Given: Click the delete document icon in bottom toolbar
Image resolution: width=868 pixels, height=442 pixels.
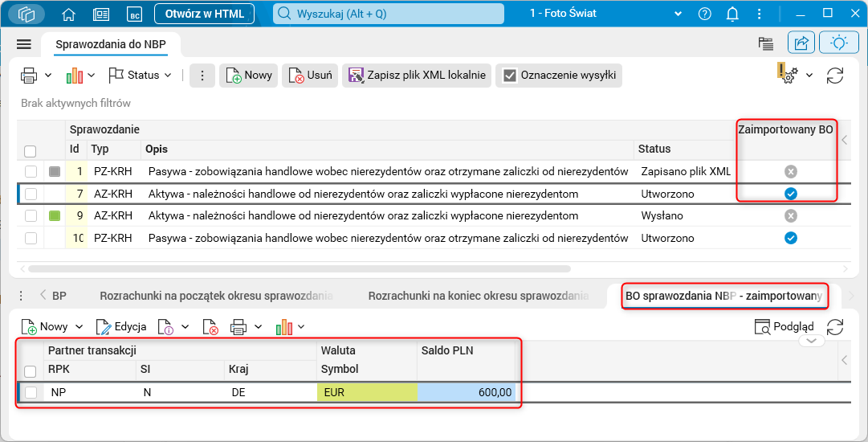Looking at the screenshot, I should pos(210,327).
